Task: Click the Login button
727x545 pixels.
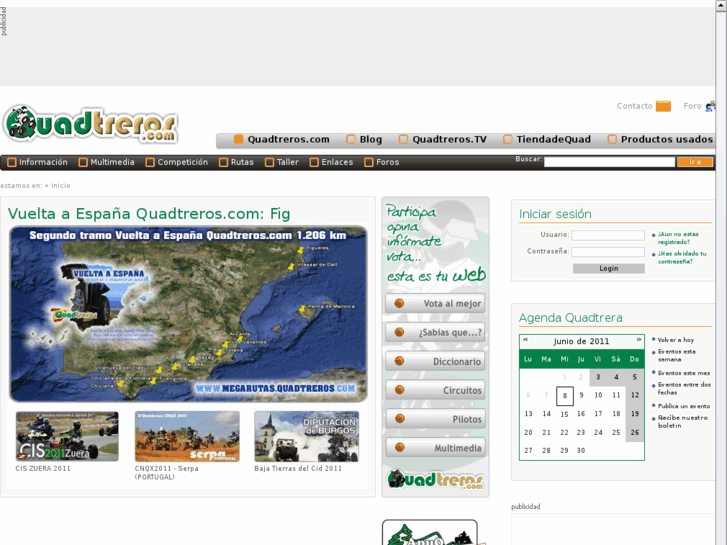Action: pos(609,269)
